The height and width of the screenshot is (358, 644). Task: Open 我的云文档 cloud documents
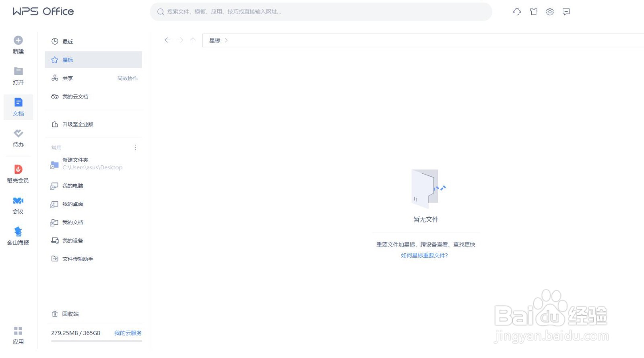(93, 97)
